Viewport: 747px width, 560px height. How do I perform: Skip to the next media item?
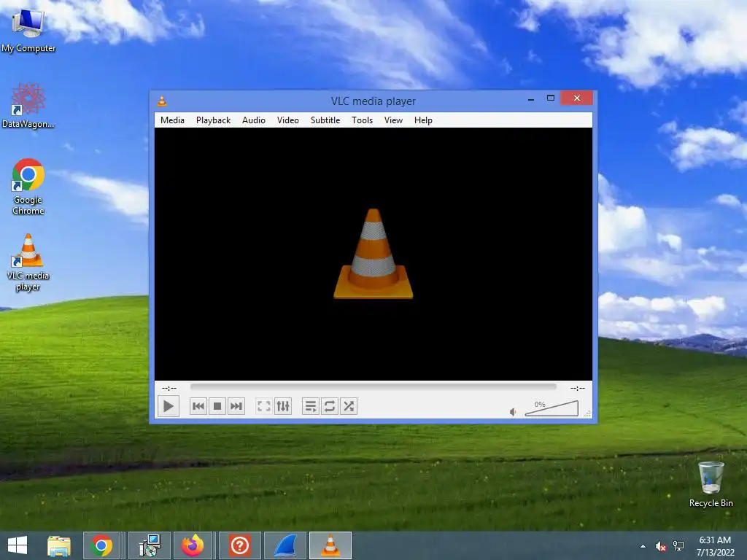pyautogui.click(x=236, y=406)
